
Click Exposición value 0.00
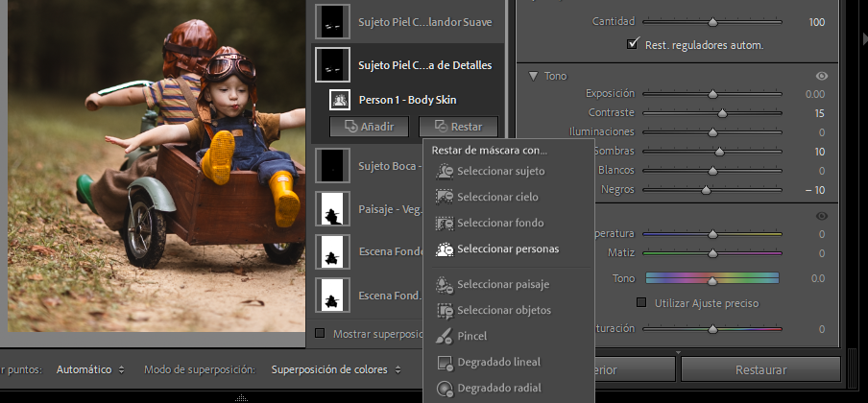coord(815,94)
